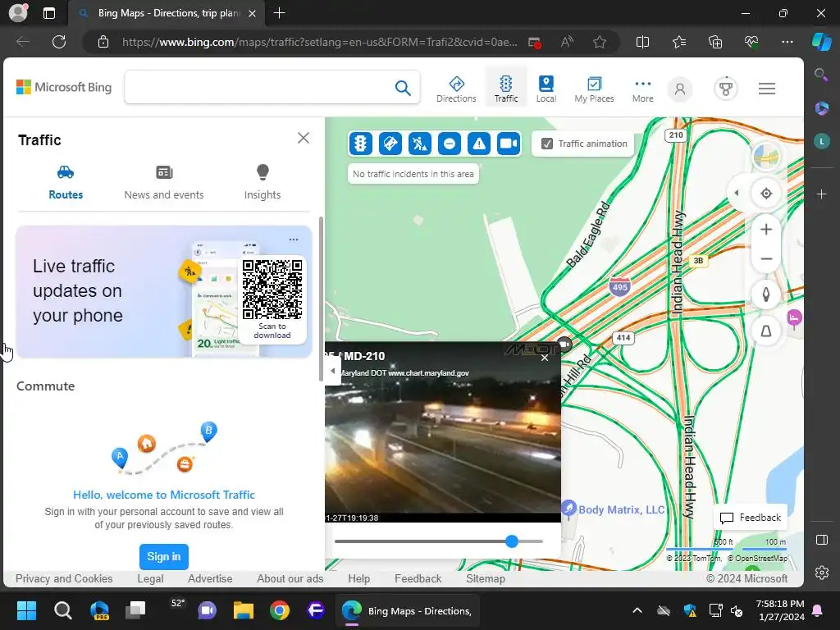Toggle traffic cameras layer icon
840x630 pixels.
[509, 144]
